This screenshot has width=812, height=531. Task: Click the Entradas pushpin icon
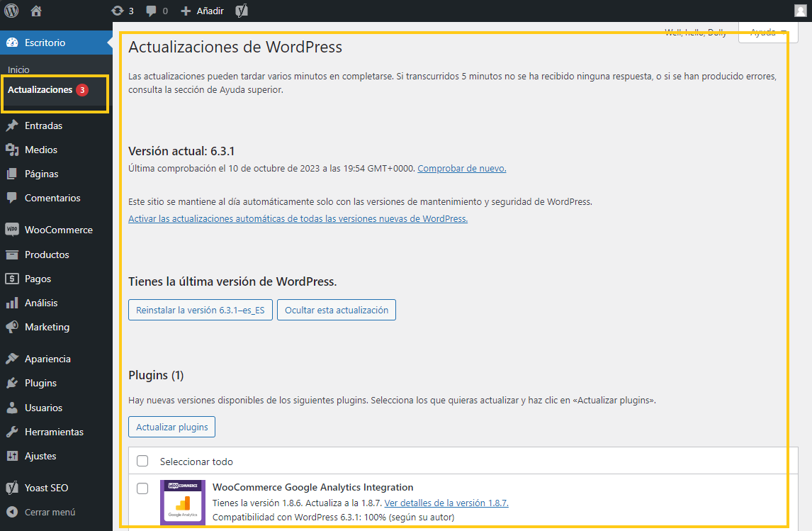12,125
